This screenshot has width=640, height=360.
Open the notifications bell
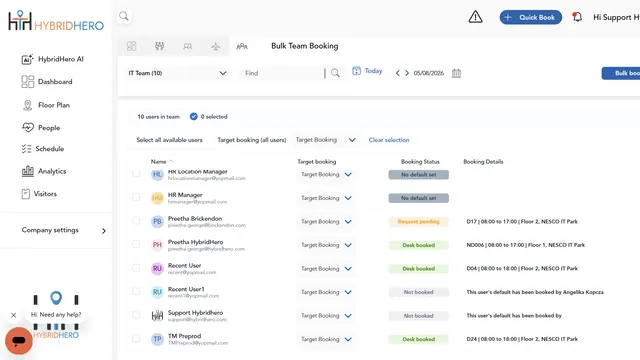point(577,17)
